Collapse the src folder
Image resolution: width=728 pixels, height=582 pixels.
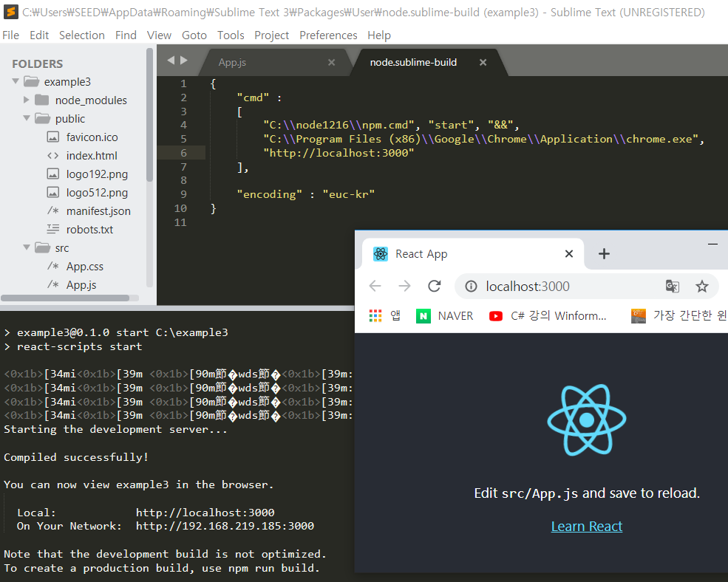27,247
